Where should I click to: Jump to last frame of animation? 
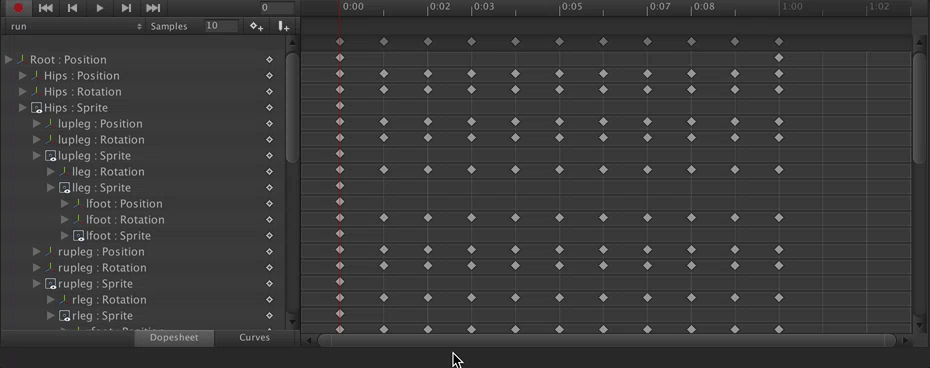tap(153, 8)
